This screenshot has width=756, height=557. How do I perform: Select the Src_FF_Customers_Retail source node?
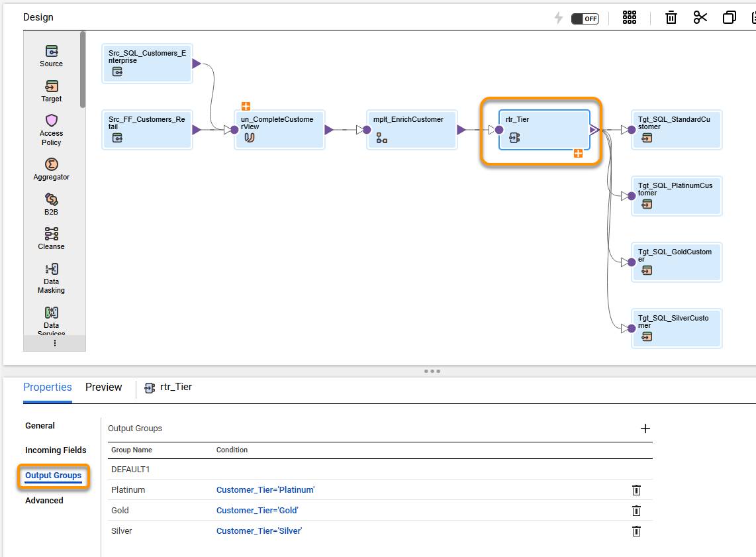tap(147, 130)
